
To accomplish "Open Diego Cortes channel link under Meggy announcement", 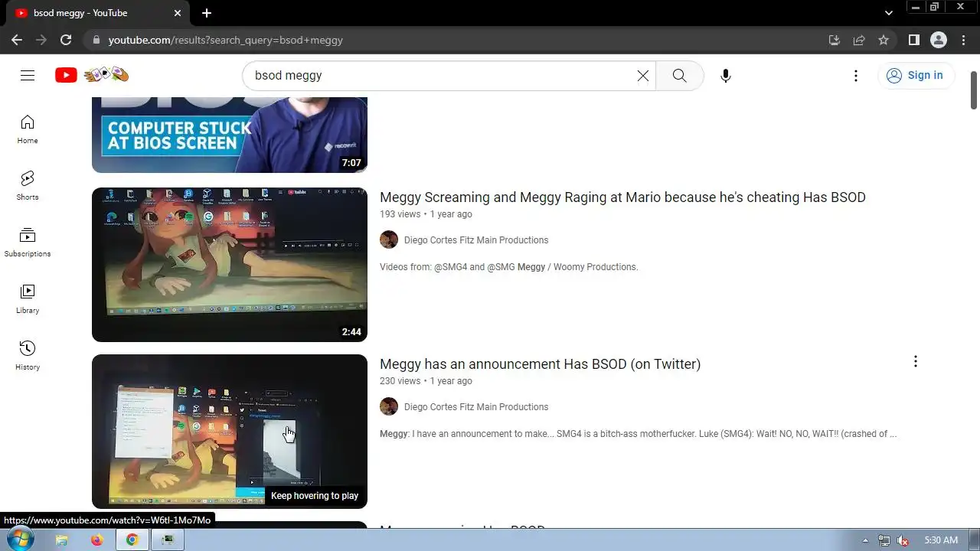I will pyautogui.click(x=476, y=407).
